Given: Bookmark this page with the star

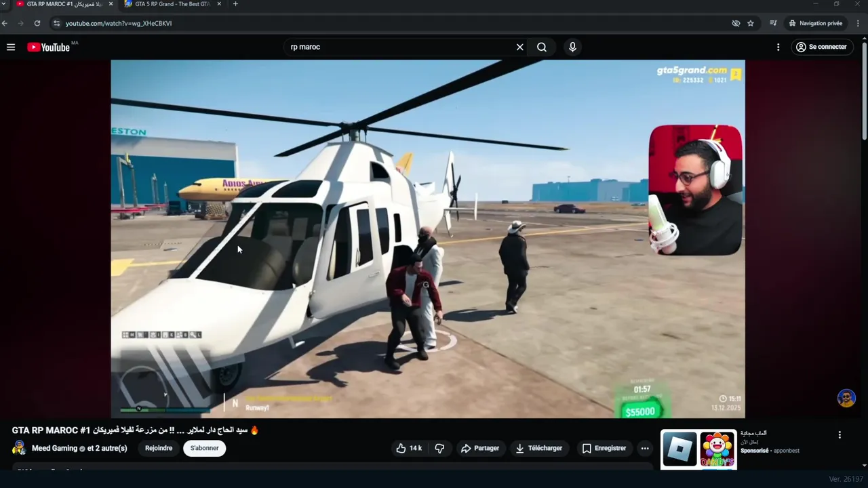Looking at the screenshot, I should point(751,23).
